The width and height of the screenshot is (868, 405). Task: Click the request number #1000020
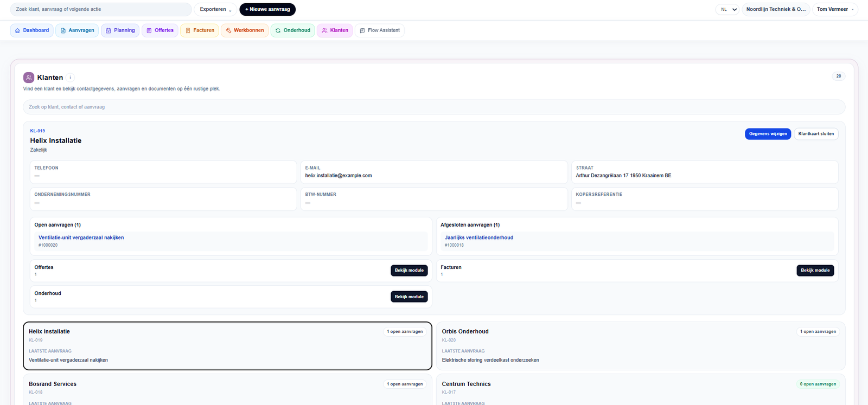48,245
